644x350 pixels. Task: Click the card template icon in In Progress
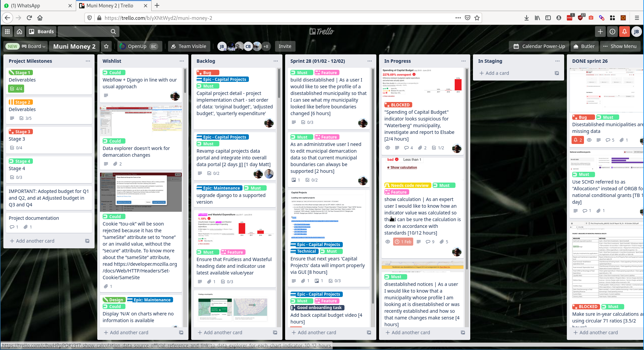click(463, 333)
